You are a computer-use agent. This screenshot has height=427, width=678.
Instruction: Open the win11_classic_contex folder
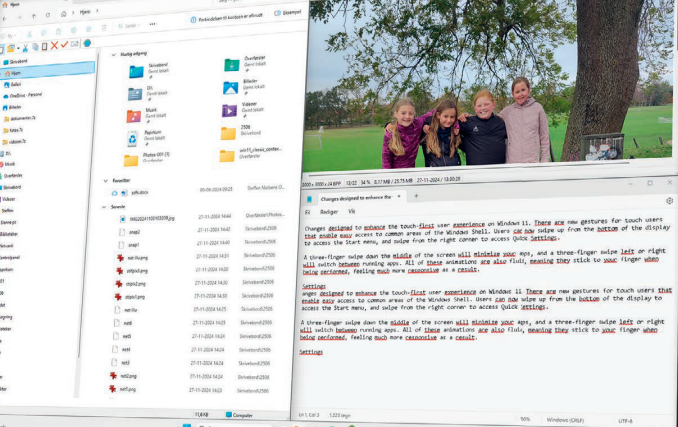250,154
